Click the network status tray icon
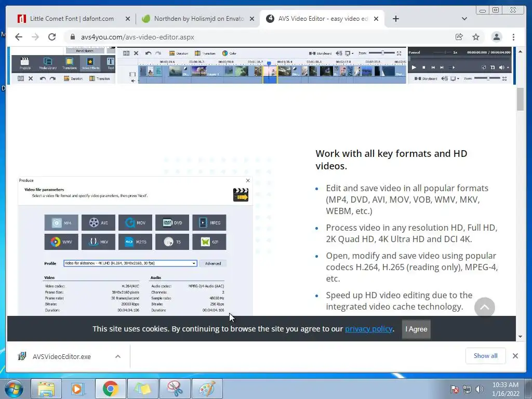 tap(467, 389)
